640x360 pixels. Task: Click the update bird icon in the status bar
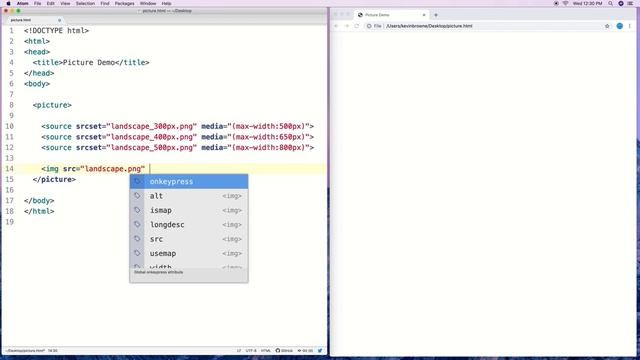coord(320,351)
